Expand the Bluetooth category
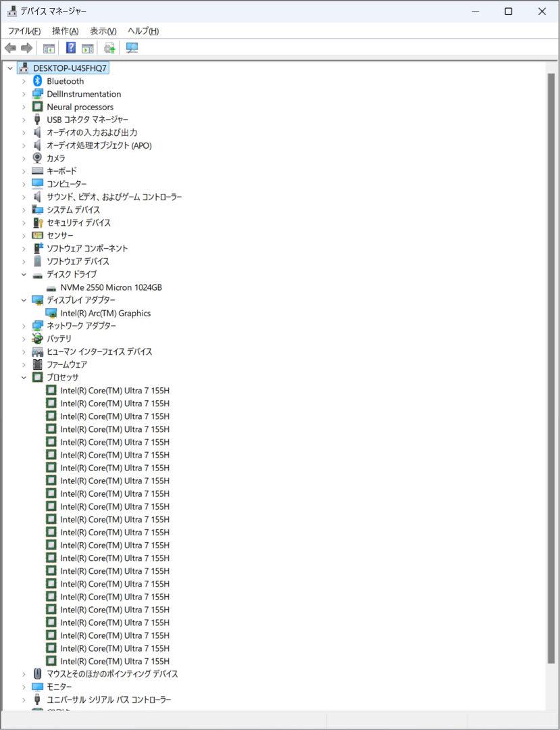The height and width of the screenshot is (730, 560). 24,81
